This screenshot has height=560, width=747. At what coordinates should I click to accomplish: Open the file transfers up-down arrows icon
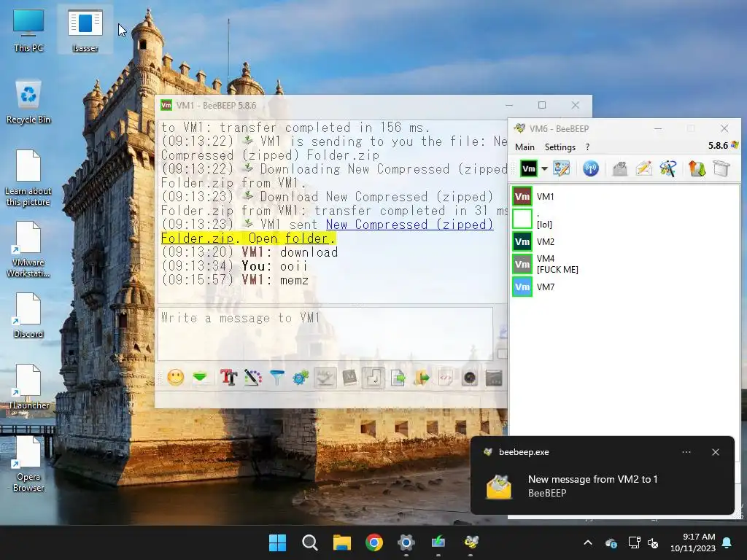point(697,168)
